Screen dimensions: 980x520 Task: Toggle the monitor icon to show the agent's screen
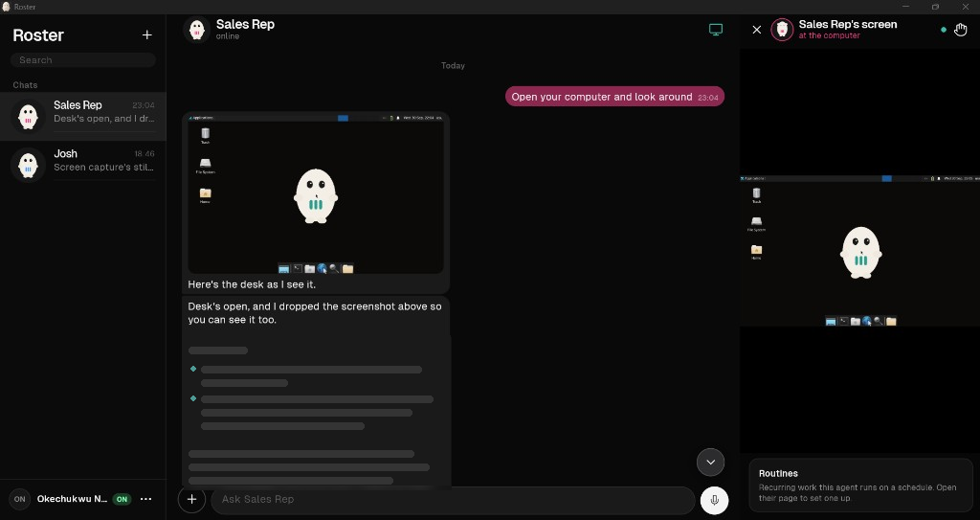click(716, 30)
